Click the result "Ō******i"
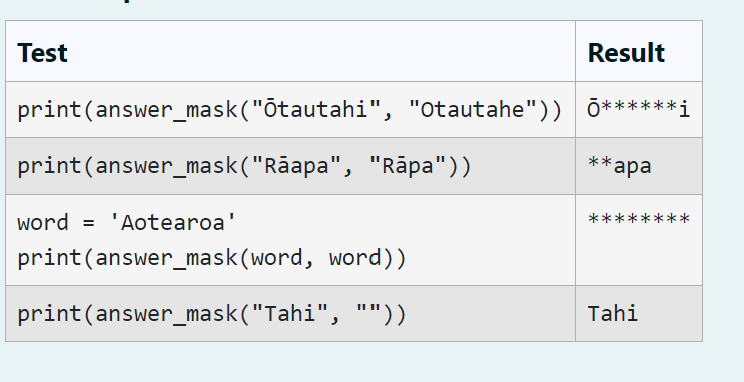The width and height of the screenshot is (744, 382). coord(638,110)
